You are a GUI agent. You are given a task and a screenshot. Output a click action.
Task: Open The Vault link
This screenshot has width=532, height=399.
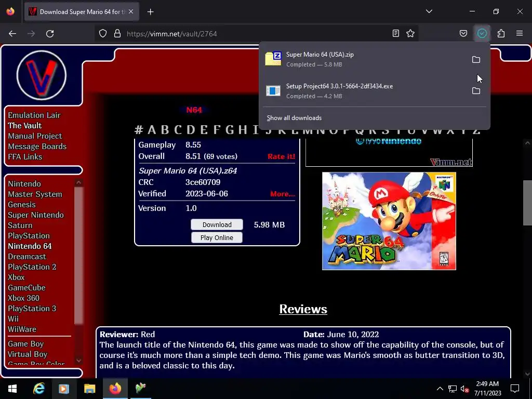point(25,126)
